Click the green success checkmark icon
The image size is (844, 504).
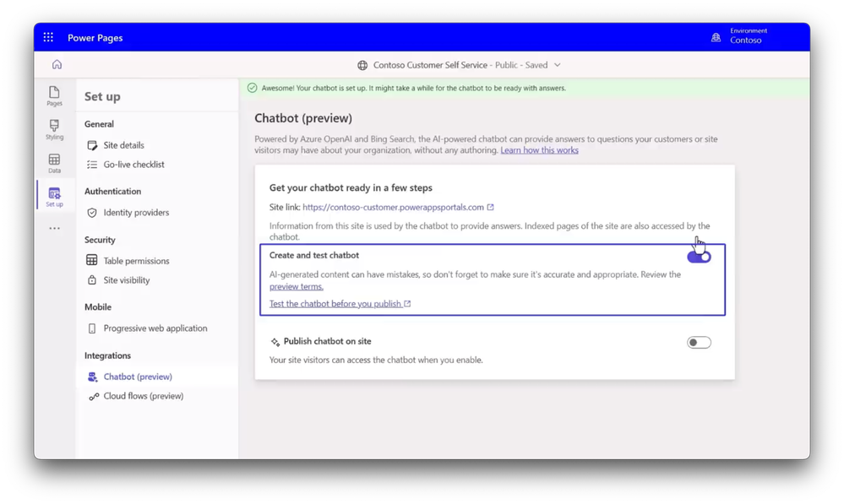coord(252,88)
